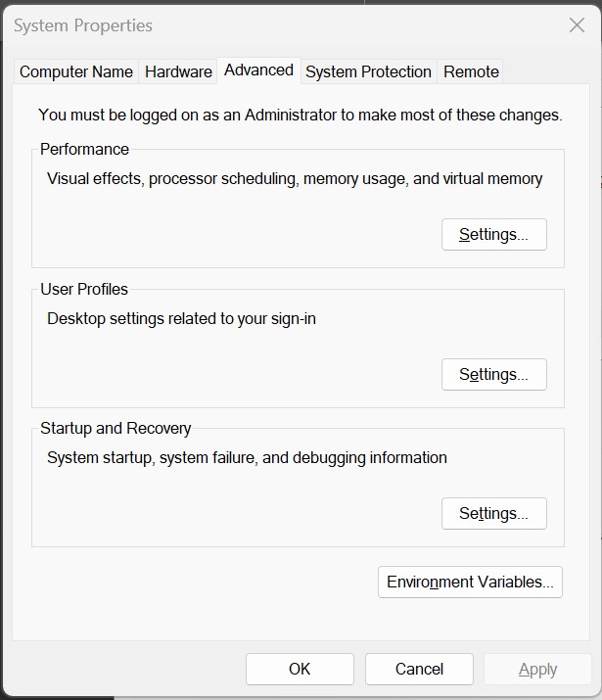
Task: Close the System Properties dialog window
Action: tap(577, 25)
